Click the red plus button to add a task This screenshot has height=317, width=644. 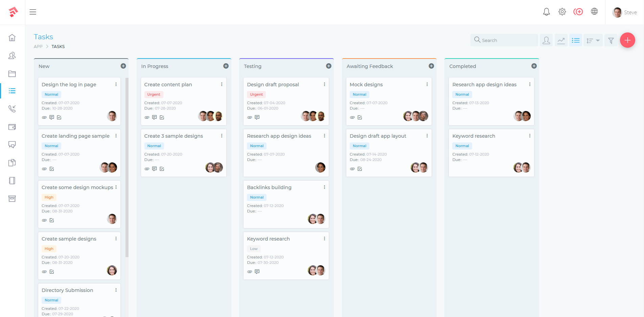(x=627, y=40)
